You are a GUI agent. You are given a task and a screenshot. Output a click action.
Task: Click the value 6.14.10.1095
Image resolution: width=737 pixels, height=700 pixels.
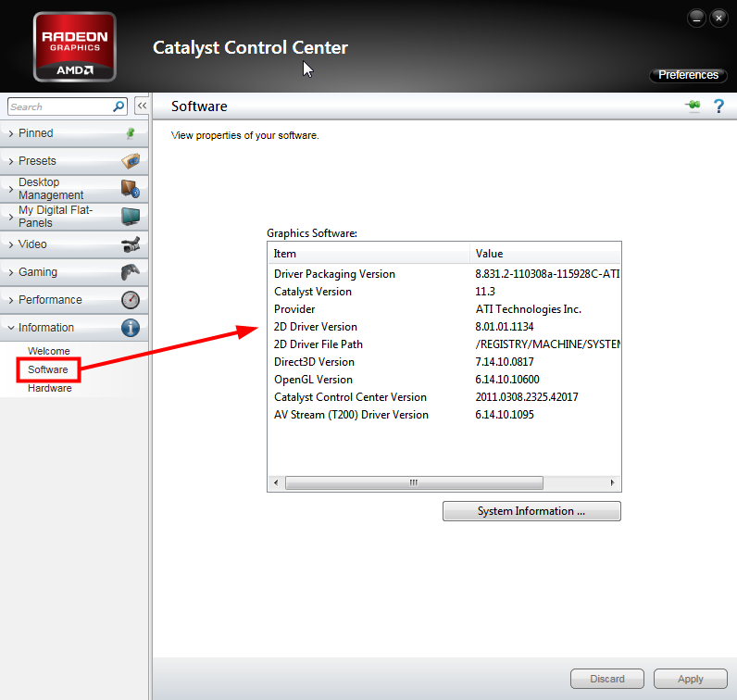pos(505,415)
